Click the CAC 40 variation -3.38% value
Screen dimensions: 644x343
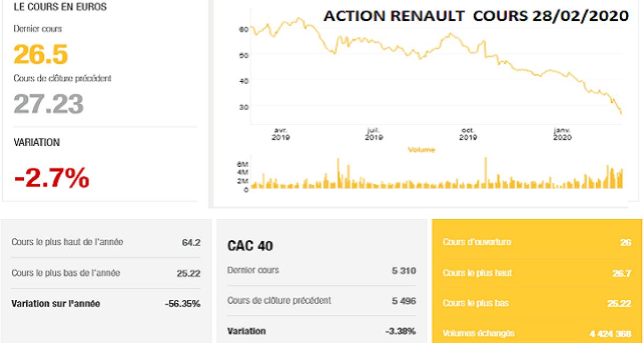pyautogui.click(x=400, y=331)
